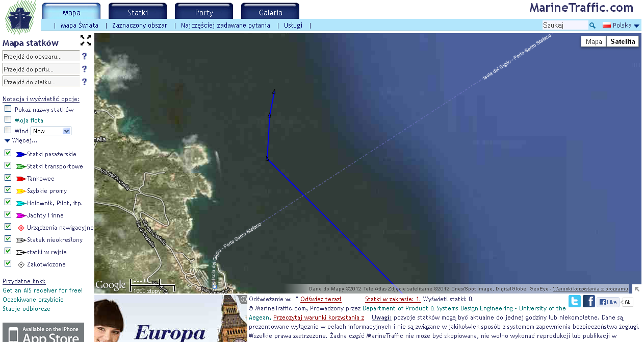Open 'Get an AIS receiver for free!' link
Screen dimensions: 644x342
coord(42,290)
